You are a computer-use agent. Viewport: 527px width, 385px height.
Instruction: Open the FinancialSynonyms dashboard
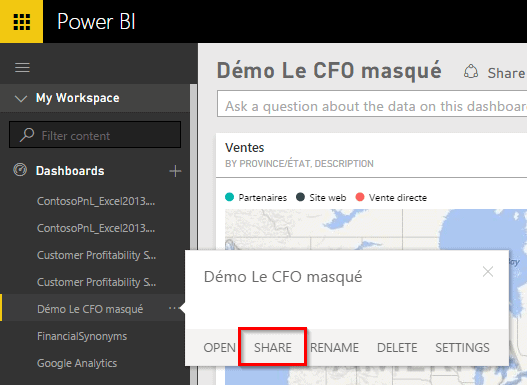(82, 336)
